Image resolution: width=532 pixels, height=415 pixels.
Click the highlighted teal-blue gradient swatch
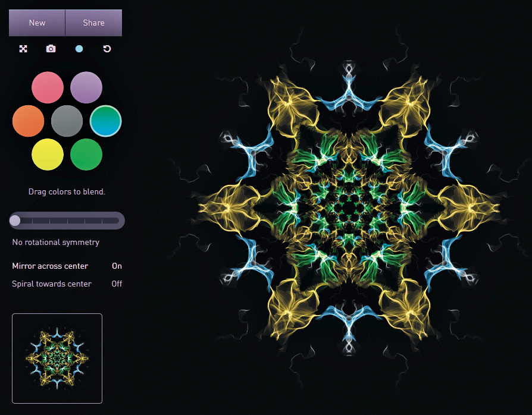106,121
